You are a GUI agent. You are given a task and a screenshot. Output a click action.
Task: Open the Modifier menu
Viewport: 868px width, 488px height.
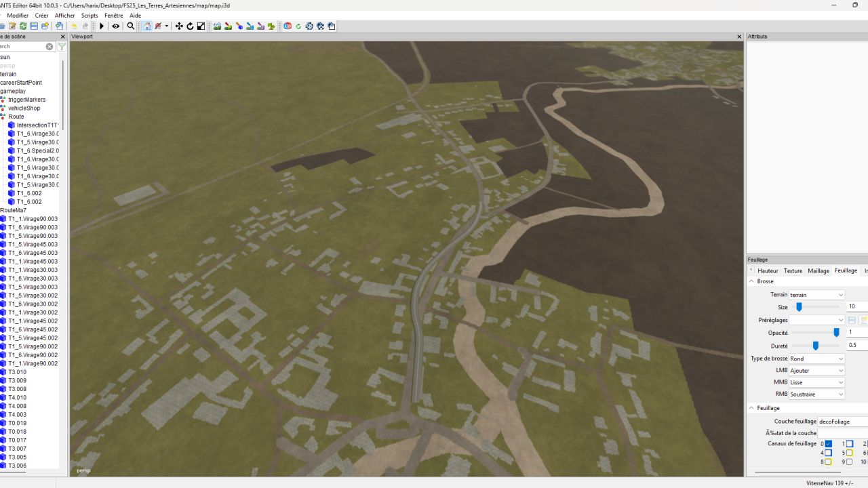18,16
